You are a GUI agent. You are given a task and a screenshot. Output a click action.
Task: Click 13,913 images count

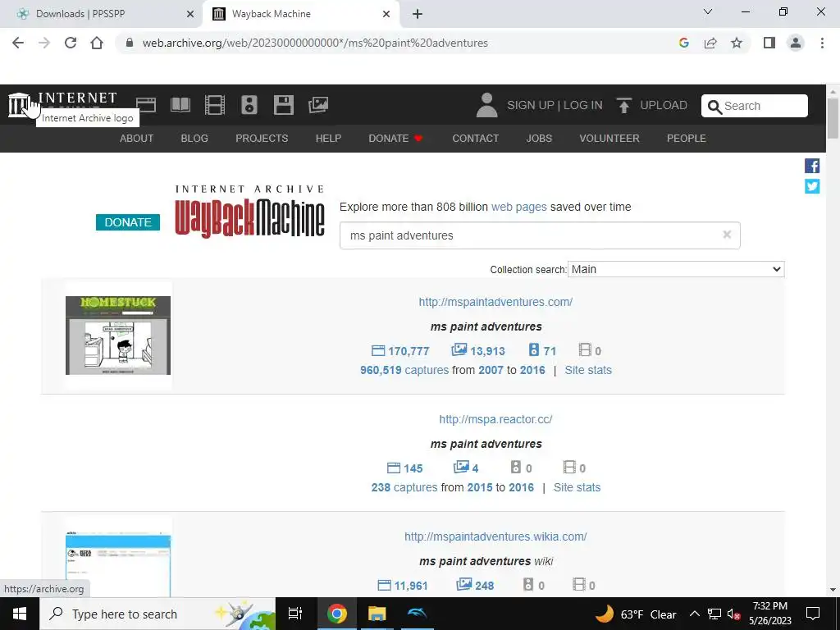click(478, 350)
